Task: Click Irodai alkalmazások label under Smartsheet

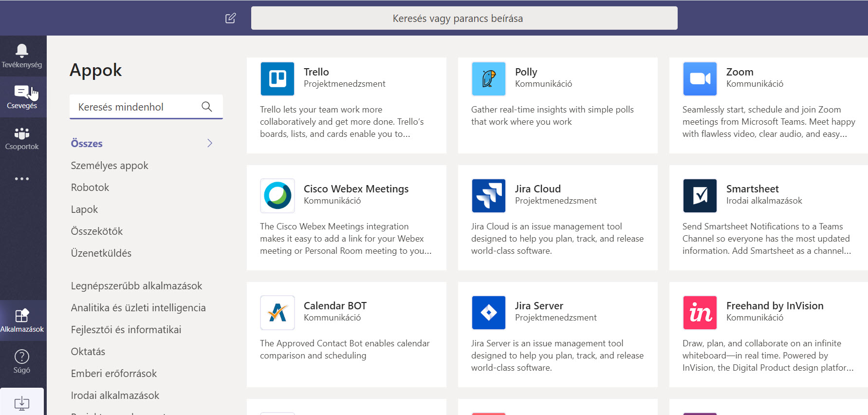Action: (x=764, y=201)
